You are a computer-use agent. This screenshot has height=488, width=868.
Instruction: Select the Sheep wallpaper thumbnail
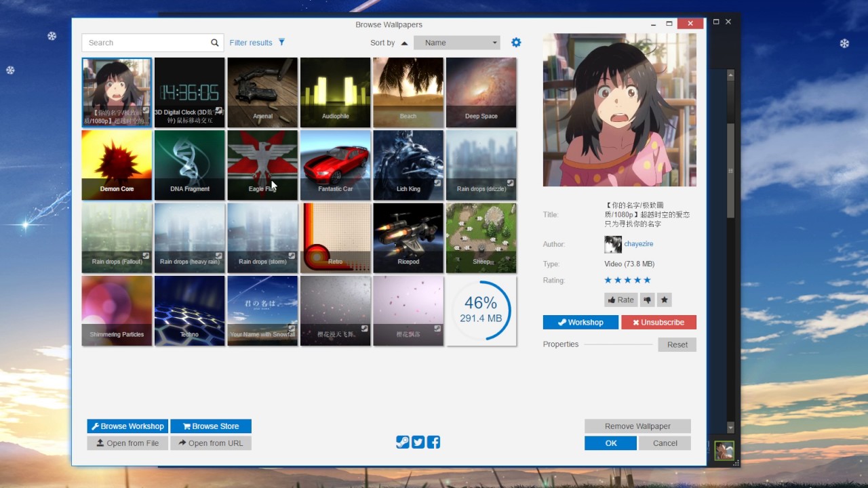pos(481,238)
